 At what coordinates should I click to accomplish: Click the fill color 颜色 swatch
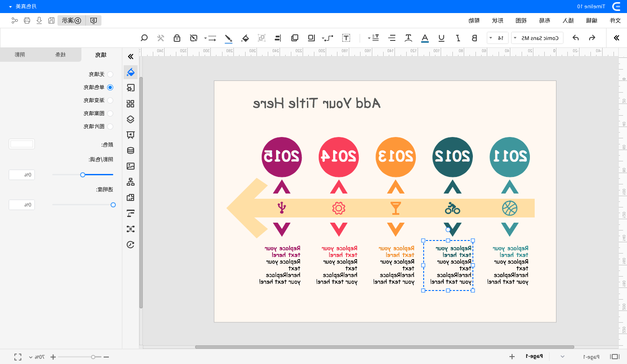(22, 144)
